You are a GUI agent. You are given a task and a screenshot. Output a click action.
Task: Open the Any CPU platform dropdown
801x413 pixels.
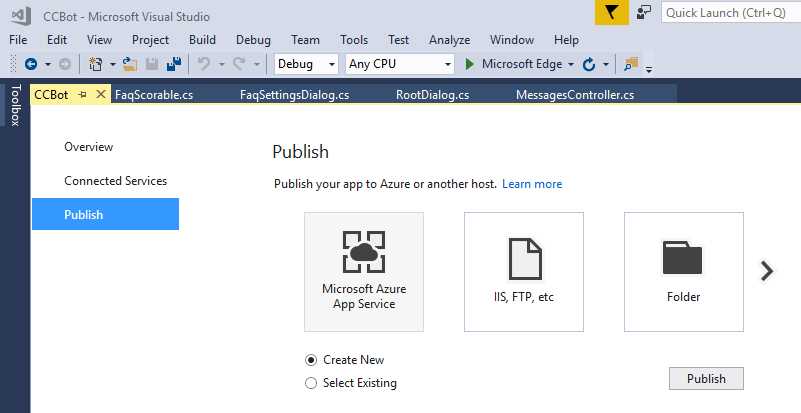(399, 64)
